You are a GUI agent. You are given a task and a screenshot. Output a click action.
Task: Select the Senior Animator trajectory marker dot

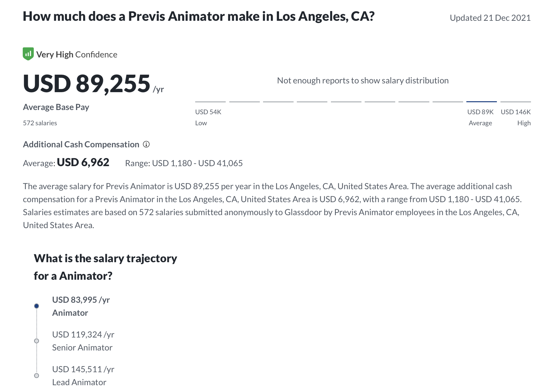(x=37, y=341)
